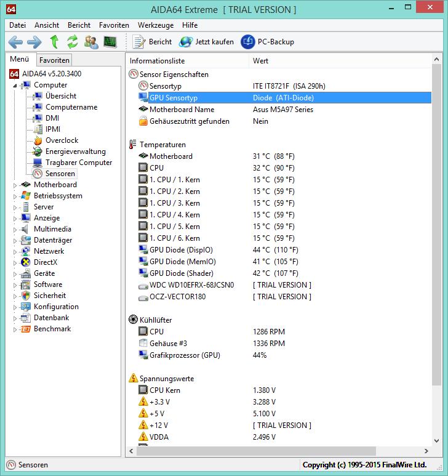Click the Kühllüfter fan icon
This screenshot has height=476, width=448.
[133, 320]
